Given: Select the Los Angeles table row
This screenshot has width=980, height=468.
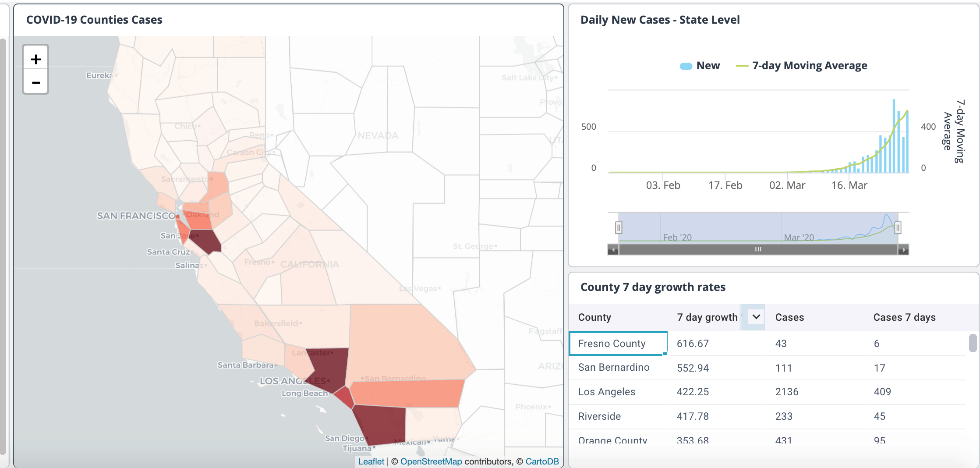Looking at the screenshot, I should (768, 392).
